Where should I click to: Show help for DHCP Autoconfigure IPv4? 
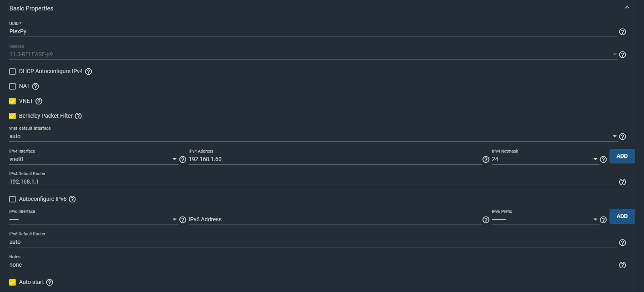(x=89, y=71)
